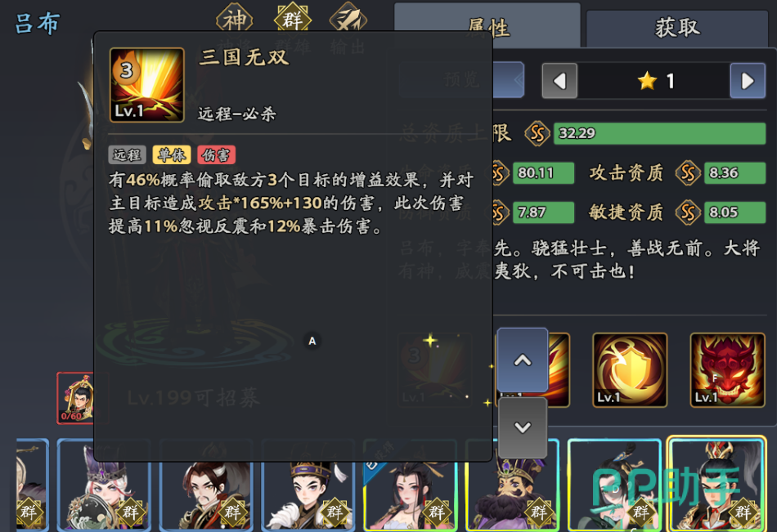Viewport: 777px width, 532px height.
Task: Switch to the 获取 tab
Action: (677, 27)
